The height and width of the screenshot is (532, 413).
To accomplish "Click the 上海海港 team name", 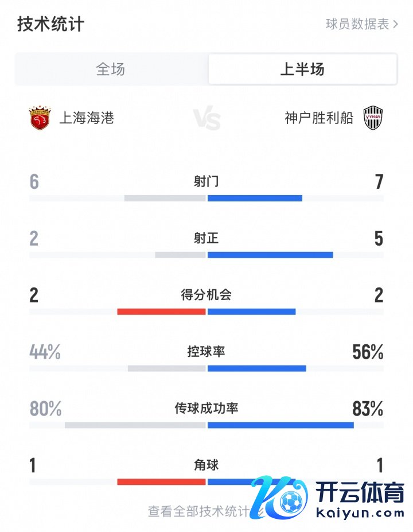I will tap(87, 118).
